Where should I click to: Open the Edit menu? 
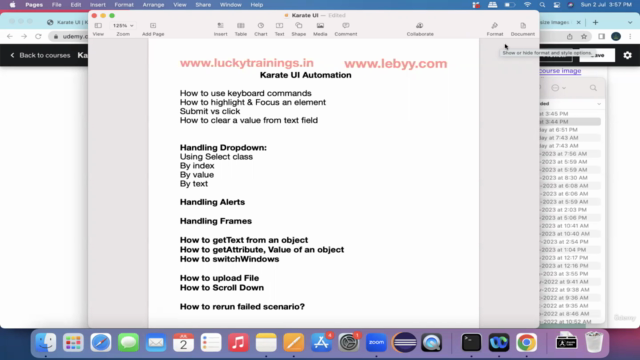pyautogui.click(x=76, y=5)
